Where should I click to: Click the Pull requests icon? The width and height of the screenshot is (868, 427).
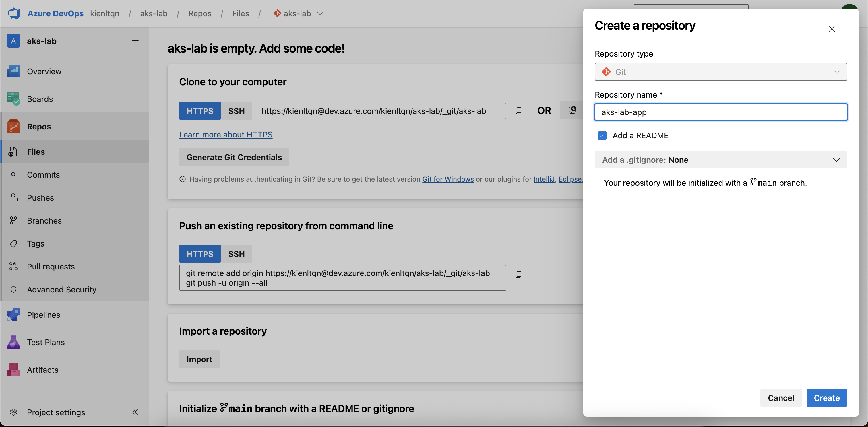[x=13, y=266]
